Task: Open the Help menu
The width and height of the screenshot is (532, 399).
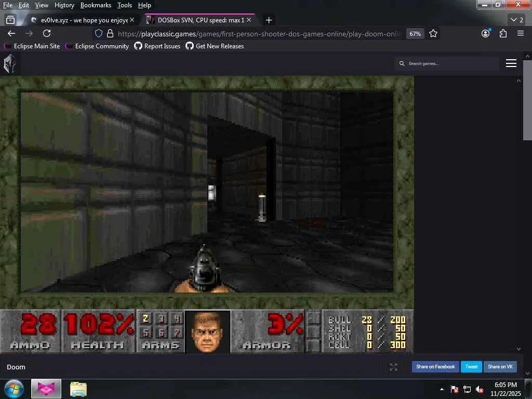Action: (144, 5)
